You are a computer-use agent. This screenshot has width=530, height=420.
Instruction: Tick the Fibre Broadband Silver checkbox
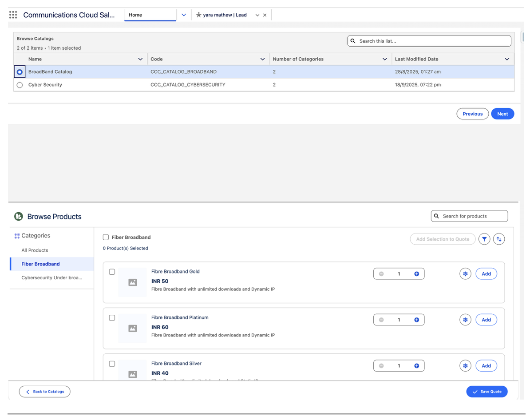pyautogui.click(x=112, y=364)
